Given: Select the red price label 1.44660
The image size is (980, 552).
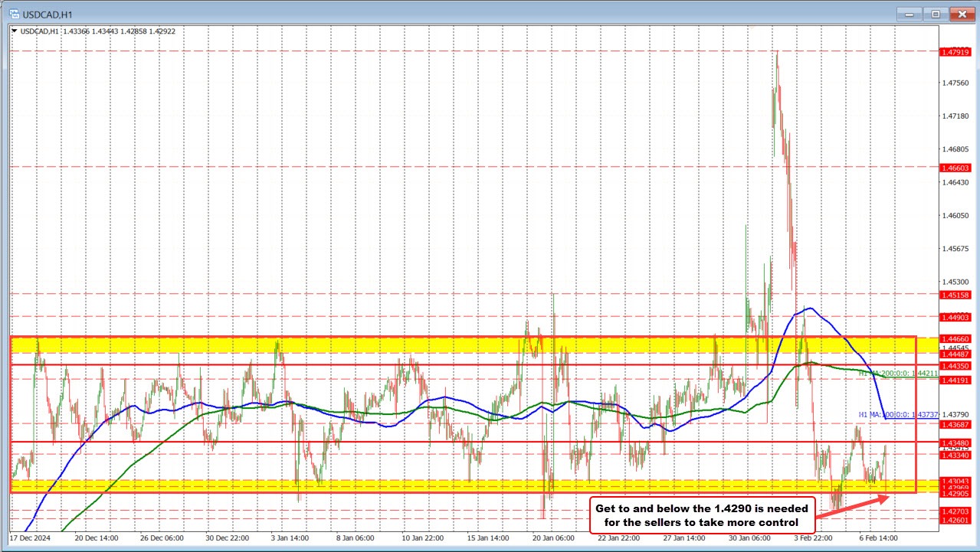Looking at the screenshot, I should point(955,338).
